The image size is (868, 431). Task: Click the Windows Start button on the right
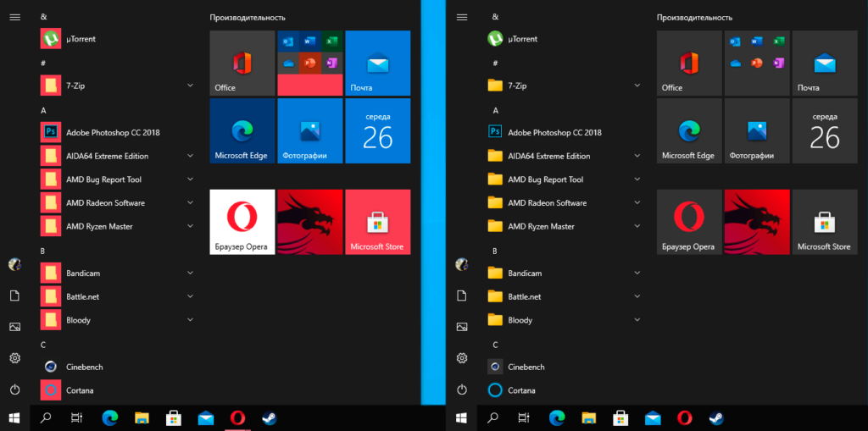pos(462,418)
